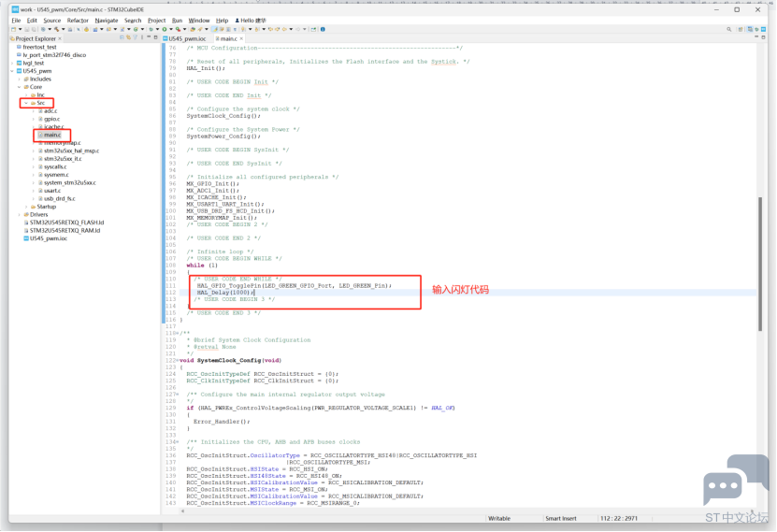This screenshot has width=777, height=532.
Task: Select the lv_port_stm32f746_disco project
Action: (x=53, y=55)
